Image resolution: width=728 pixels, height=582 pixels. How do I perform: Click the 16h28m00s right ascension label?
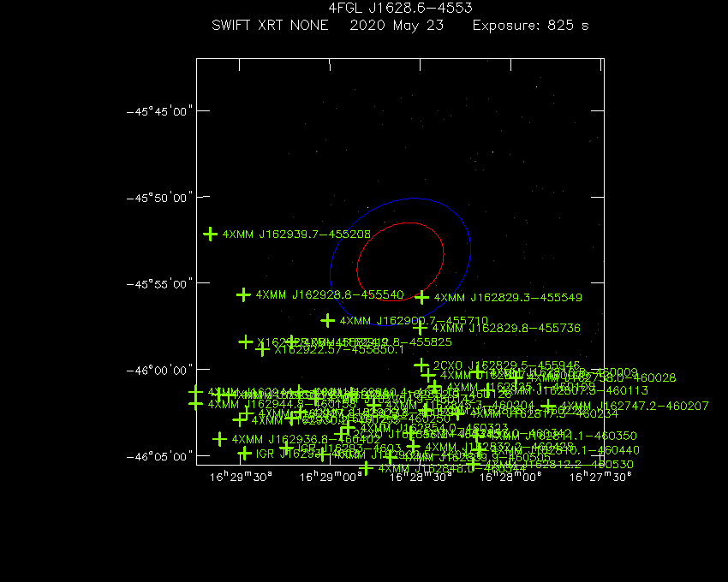[510, 477]
